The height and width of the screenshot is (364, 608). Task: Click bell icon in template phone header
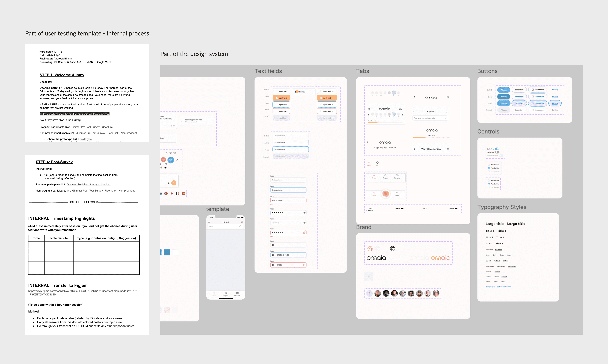242,222
